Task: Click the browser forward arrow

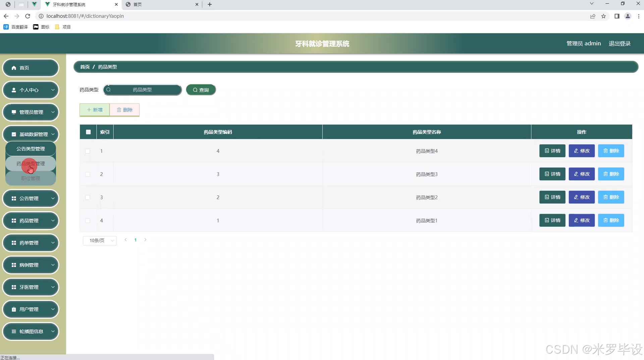Action: pyautogui.click(x=17, y=16)
